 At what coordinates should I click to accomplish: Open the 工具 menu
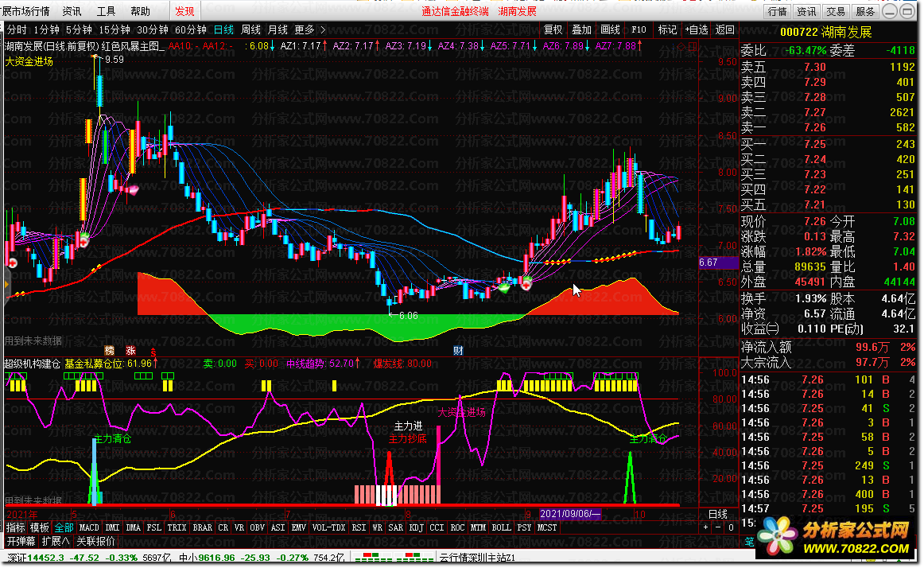click(106, 11)
